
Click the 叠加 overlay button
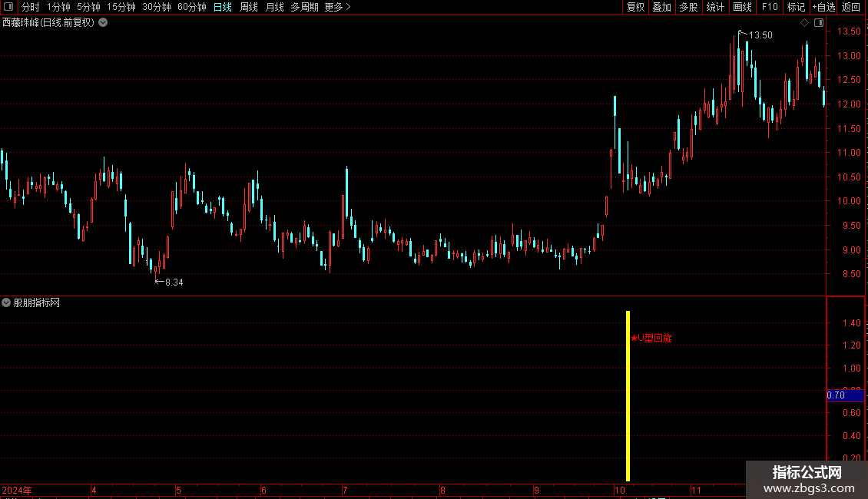[x=661, y=7]
